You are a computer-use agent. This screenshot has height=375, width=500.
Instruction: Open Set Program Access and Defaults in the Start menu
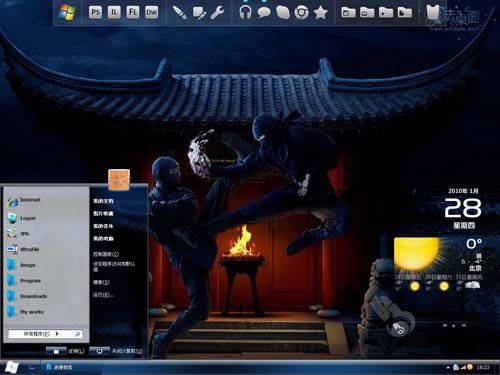[x=114, y=267]
